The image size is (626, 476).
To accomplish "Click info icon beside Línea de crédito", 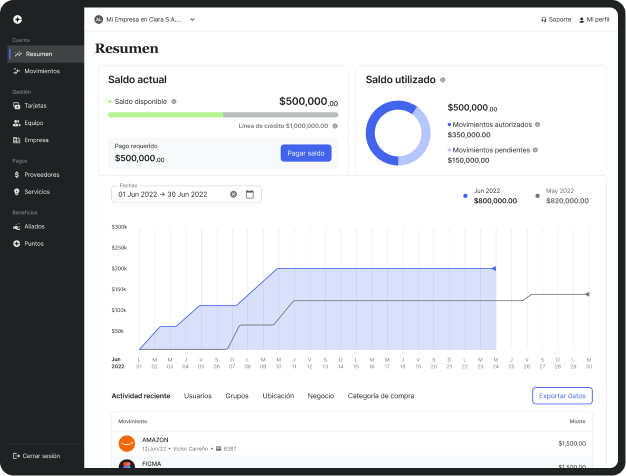I will pos(334,126).
